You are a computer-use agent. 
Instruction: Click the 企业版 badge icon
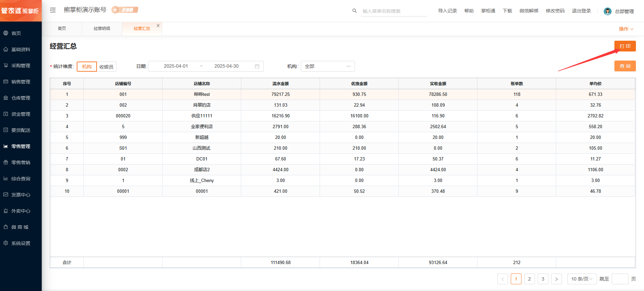(125, 10)
